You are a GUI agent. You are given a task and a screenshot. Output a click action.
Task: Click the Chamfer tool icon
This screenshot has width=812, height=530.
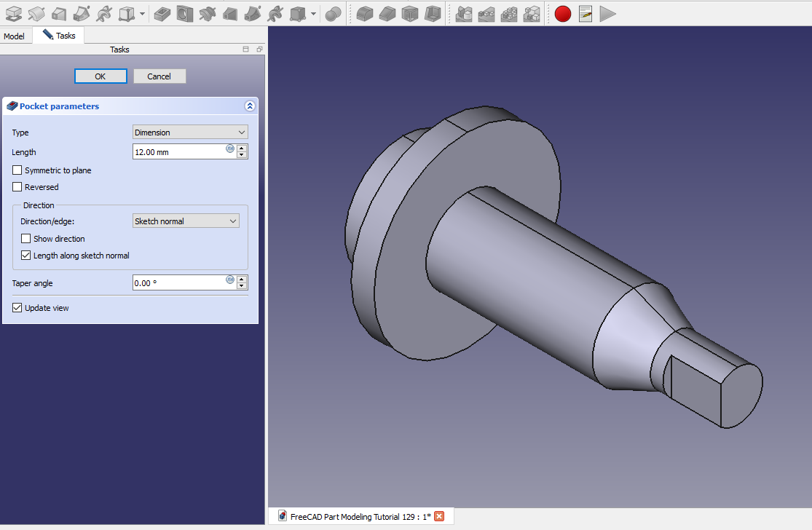(387, 13)
